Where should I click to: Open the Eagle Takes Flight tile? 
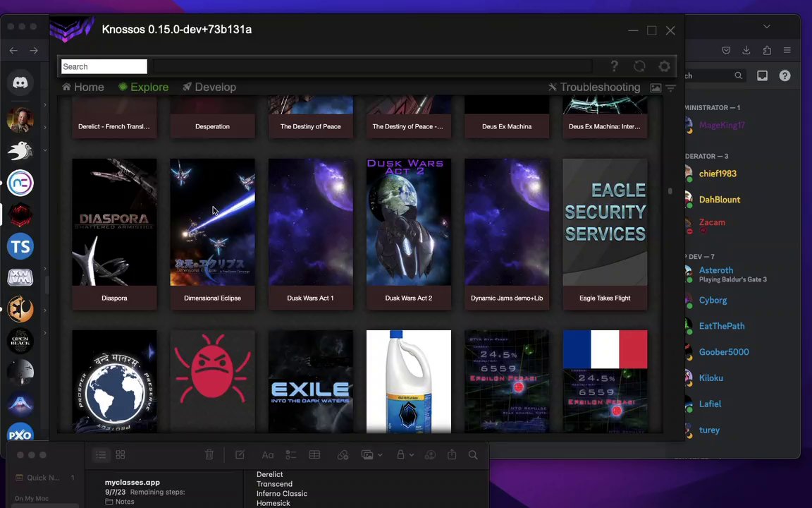605,234
